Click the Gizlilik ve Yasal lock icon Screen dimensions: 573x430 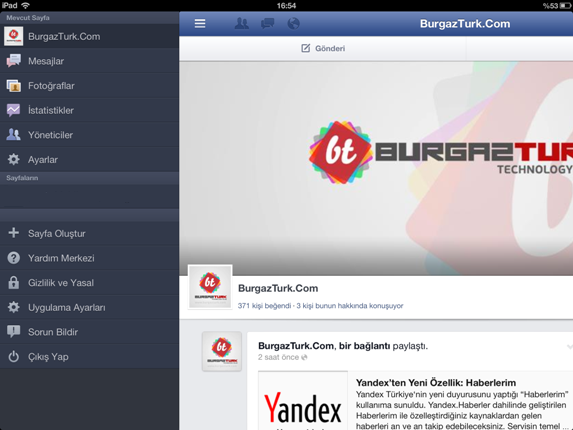tap(14, 282)
